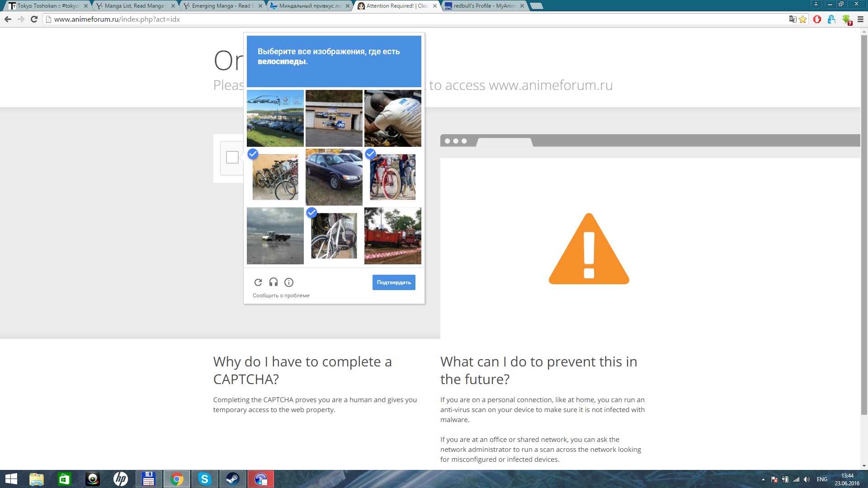Open the ENG language switcher
Image resolution: width=868 pixels, height=488 pixels.
tap(822, 479)
